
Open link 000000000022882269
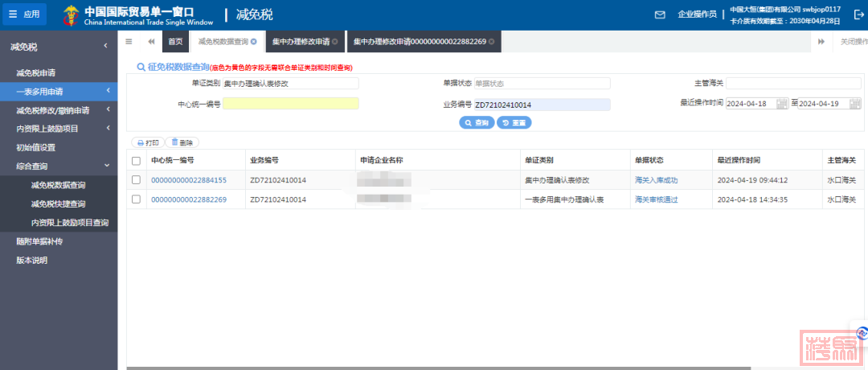coord(189,199)
